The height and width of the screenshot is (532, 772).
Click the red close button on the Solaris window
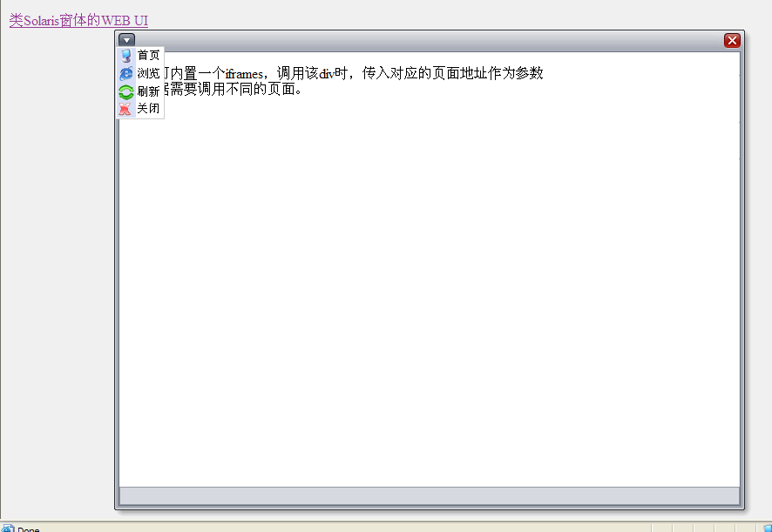732,40
